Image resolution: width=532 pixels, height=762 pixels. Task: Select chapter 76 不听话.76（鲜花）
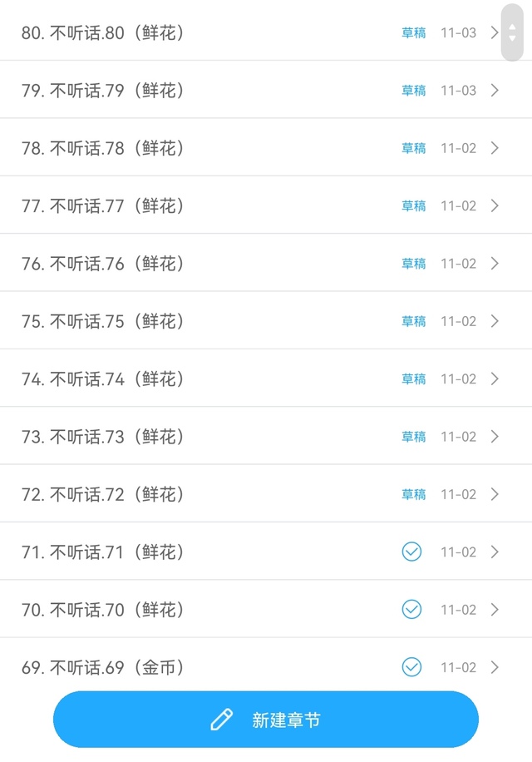click(103, 264)
